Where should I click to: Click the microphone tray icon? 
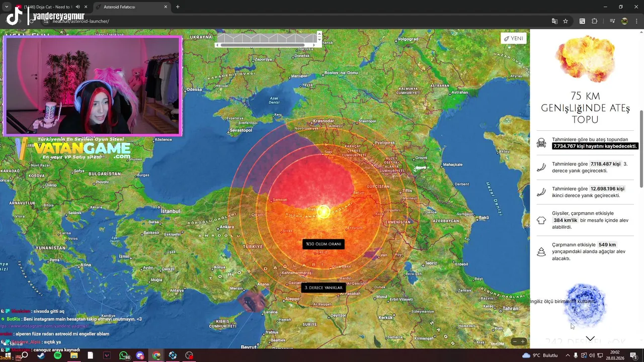click(576, 355)
